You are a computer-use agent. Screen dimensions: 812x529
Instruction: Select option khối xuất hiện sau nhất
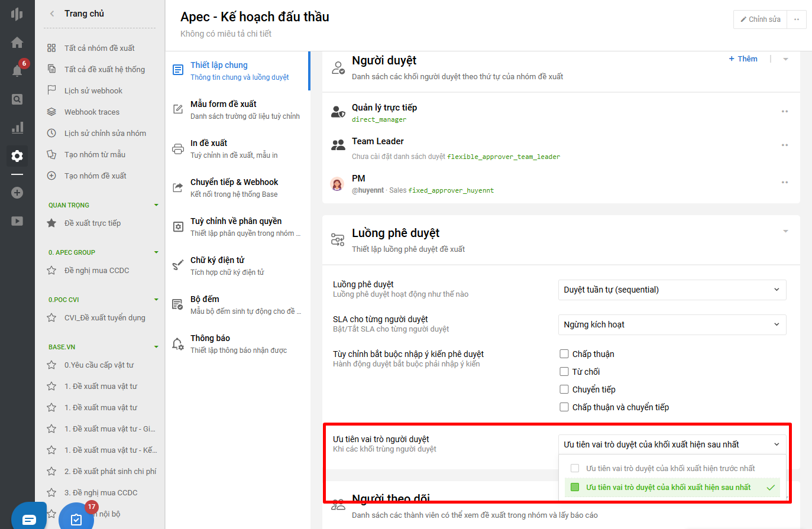pos(672,488)
